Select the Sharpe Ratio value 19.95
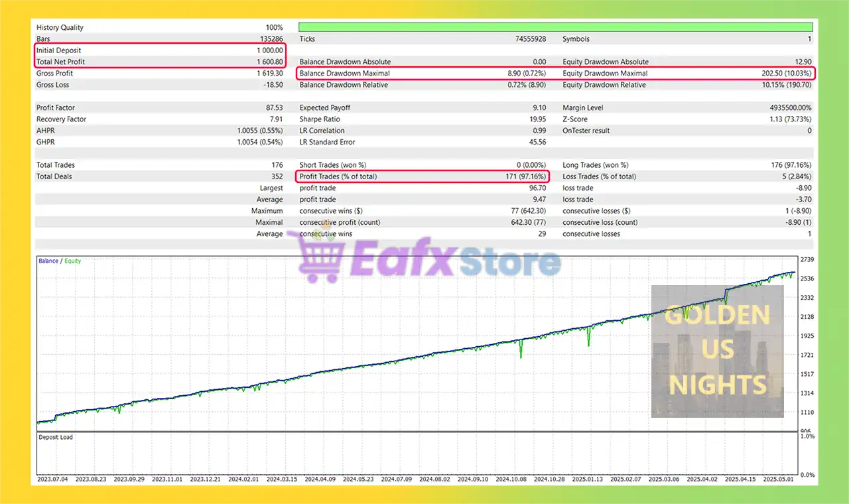The image size is (849, 504). 538,119
